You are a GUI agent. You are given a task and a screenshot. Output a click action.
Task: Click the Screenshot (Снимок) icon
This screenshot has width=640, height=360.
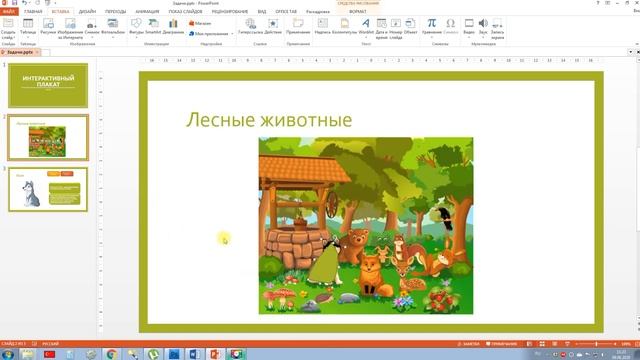pyautogui.click(x=92, y=23)
